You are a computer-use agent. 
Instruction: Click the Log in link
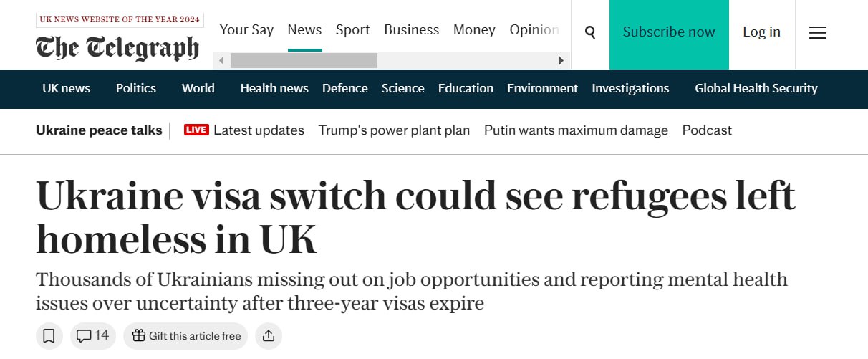761,32
